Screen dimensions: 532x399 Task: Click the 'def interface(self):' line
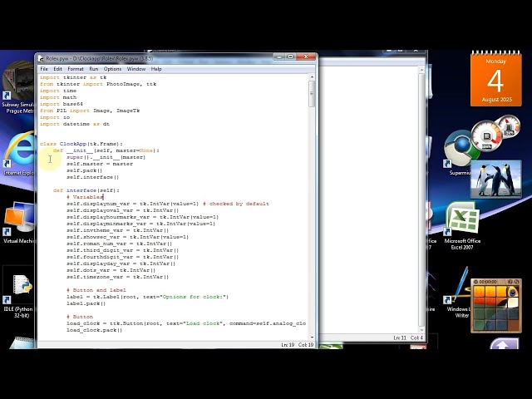[86, 190]
